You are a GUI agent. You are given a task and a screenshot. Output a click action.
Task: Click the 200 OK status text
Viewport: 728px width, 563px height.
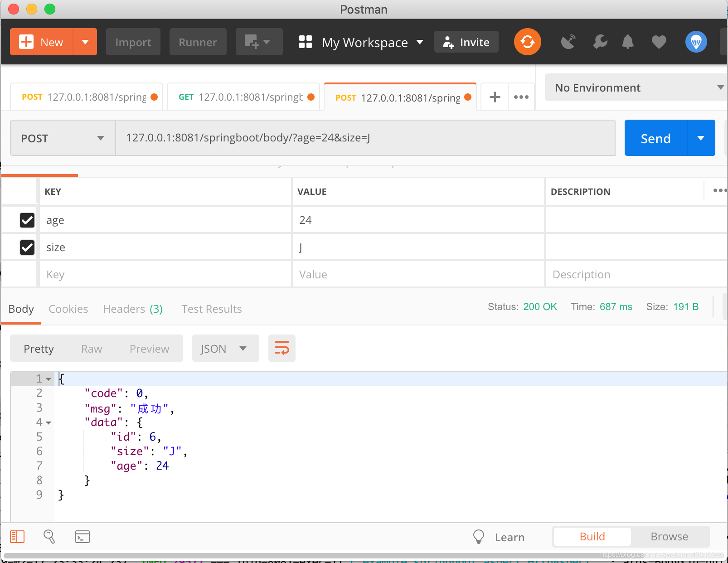[540, 306]
